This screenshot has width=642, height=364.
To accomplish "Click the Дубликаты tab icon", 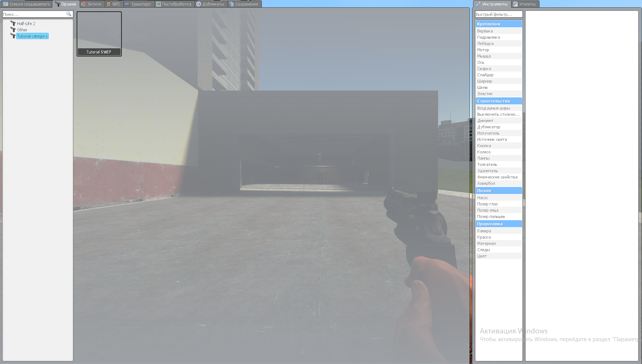I will click(x=199, y=4).
